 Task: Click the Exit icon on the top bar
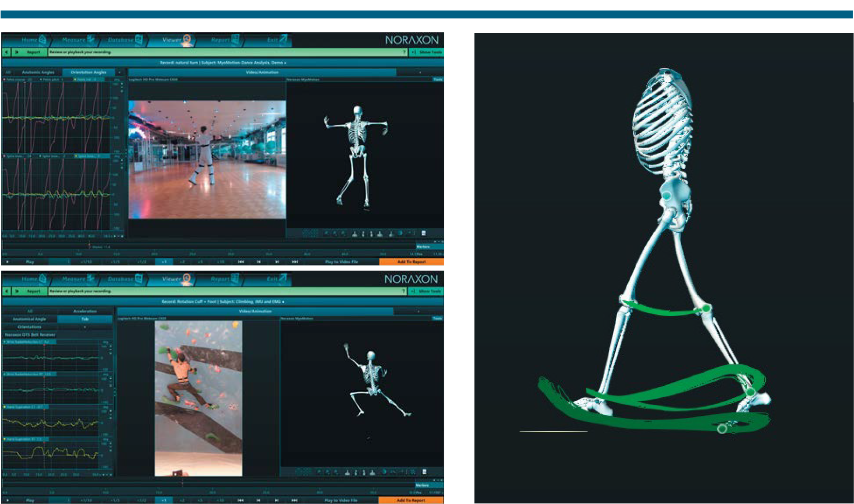tap(281, 40)
